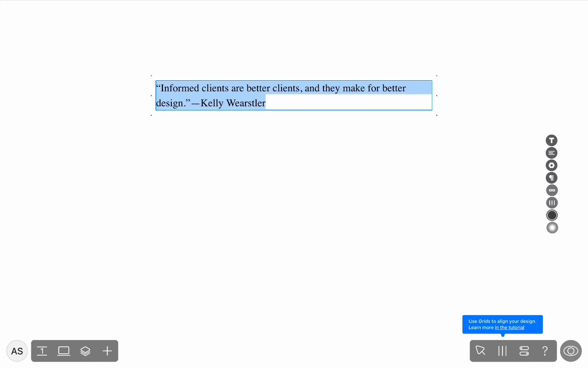Open the page number 1 icon

click(x=42, y=351)
